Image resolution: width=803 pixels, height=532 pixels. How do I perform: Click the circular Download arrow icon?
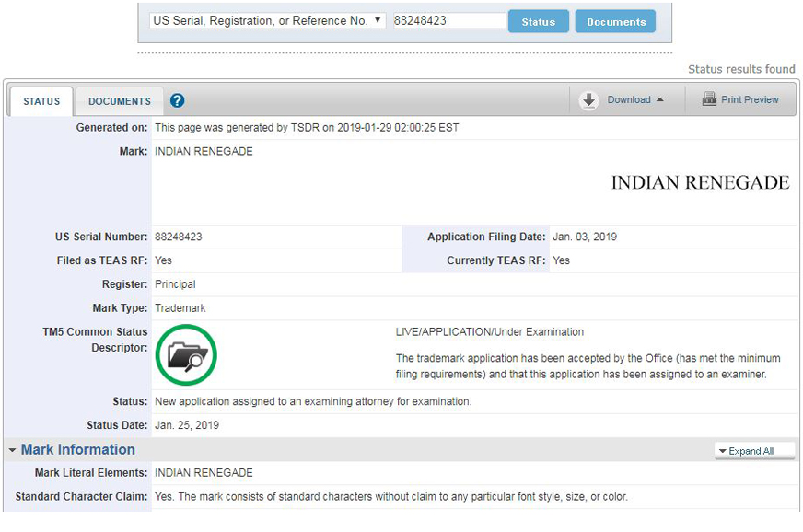[589, 100]
